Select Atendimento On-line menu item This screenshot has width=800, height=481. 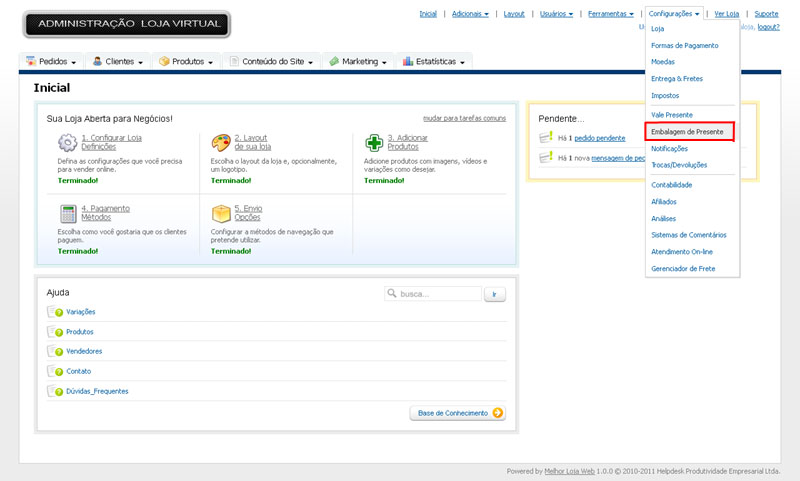click(x=682, y=251)
